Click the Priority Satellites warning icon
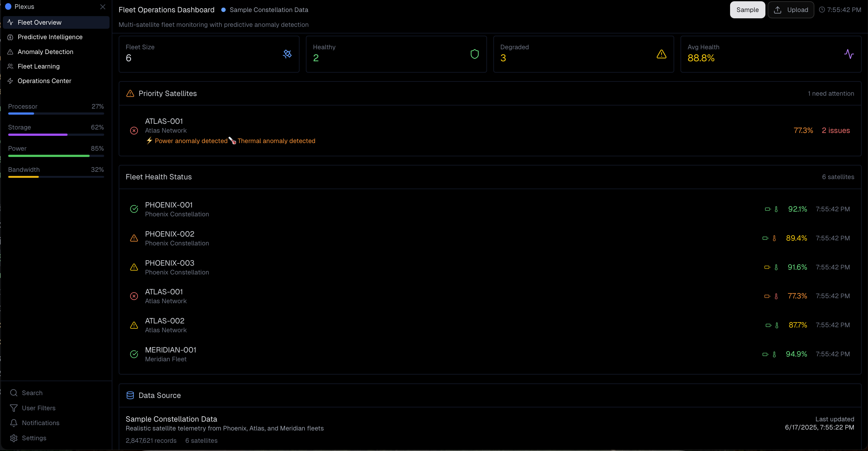The width and height of the screenshot is (868, 451). pyautogui.click(x=130, y=93)
